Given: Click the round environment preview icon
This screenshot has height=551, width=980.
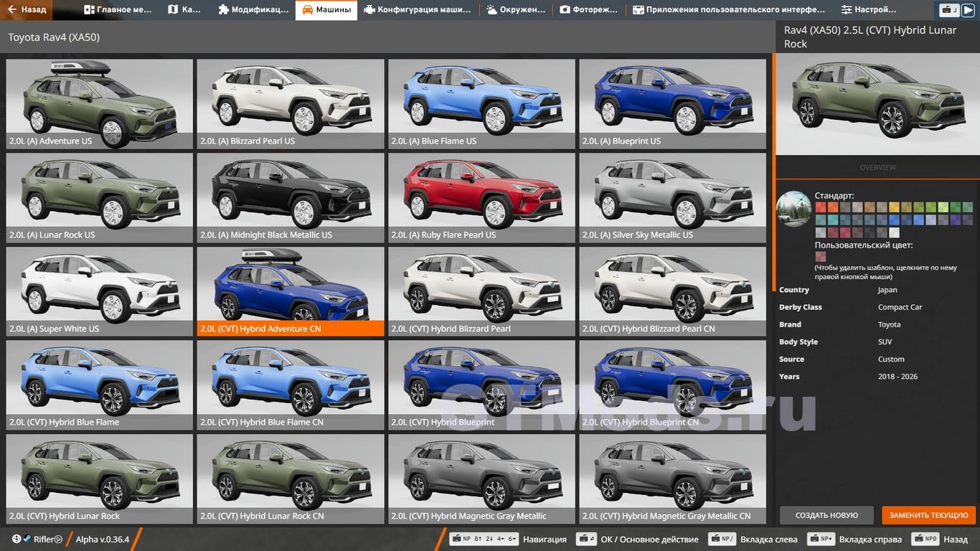Looking at the screenshot, I should click(794, 209).
